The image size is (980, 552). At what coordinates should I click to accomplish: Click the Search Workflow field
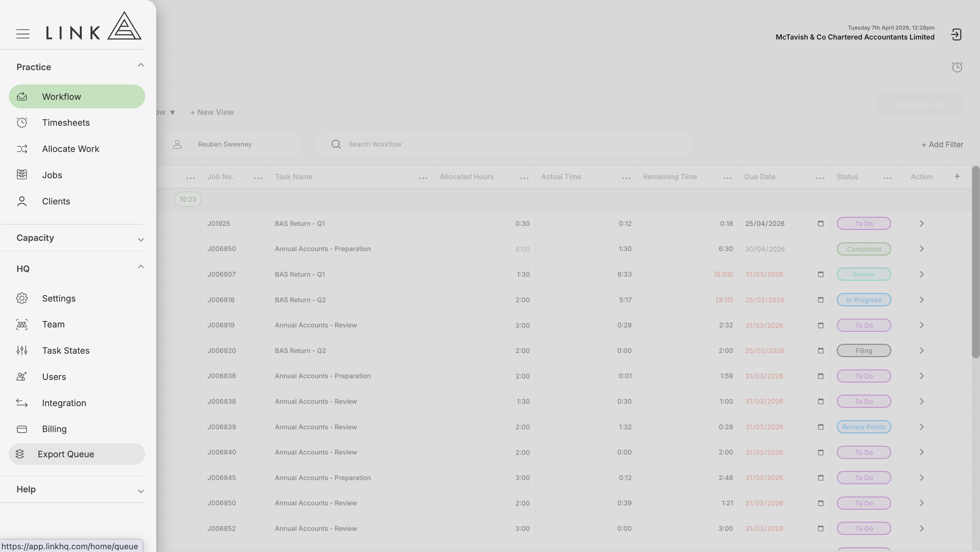[505, 144]
